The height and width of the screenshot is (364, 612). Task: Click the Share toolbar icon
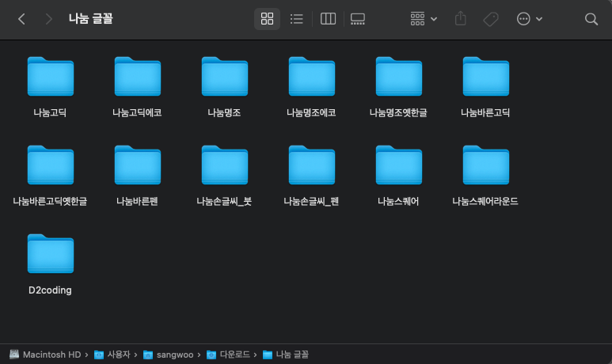pos(461,18)
